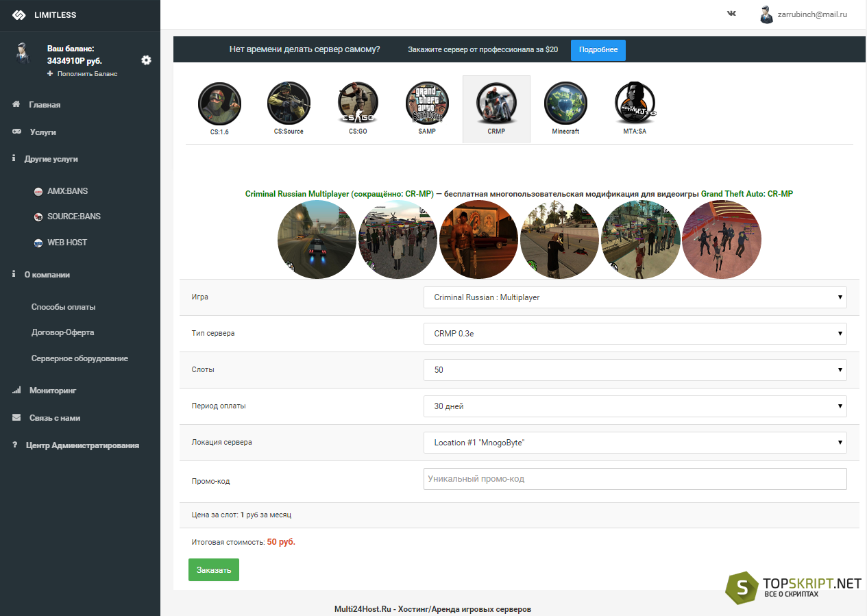Open the Тип сервера dropdown
Viewport: 867px width, 616px height.
click(x=635, y=334)
